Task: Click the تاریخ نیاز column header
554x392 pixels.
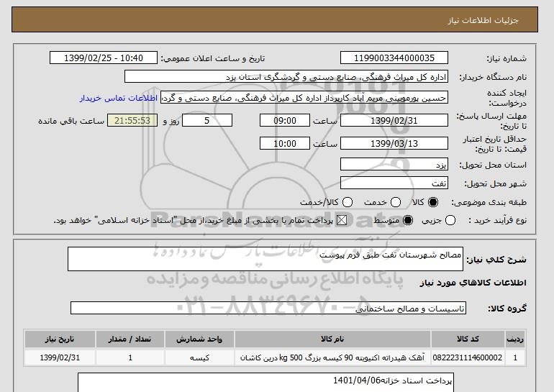Action: click(x=60, y=339)
